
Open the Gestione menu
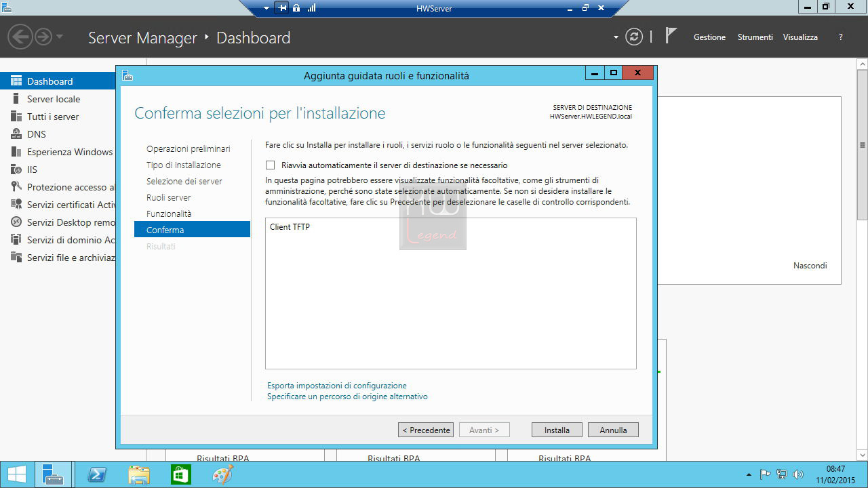tap(709, 37)
